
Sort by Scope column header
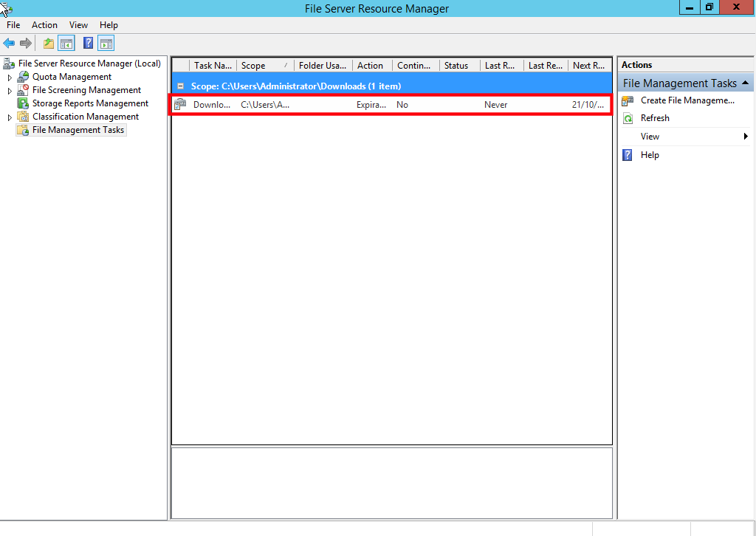(x=265, y=66)
